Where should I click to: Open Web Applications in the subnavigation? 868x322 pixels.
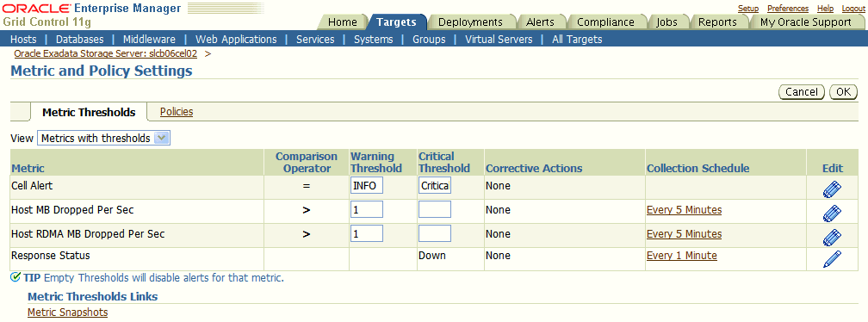(236, 40)
